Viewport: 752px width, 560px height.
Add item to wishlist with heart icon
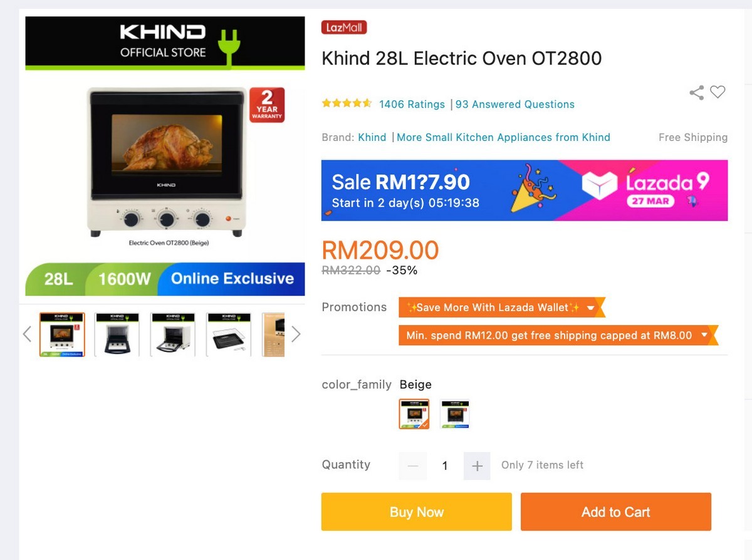[x=718, y=92]
